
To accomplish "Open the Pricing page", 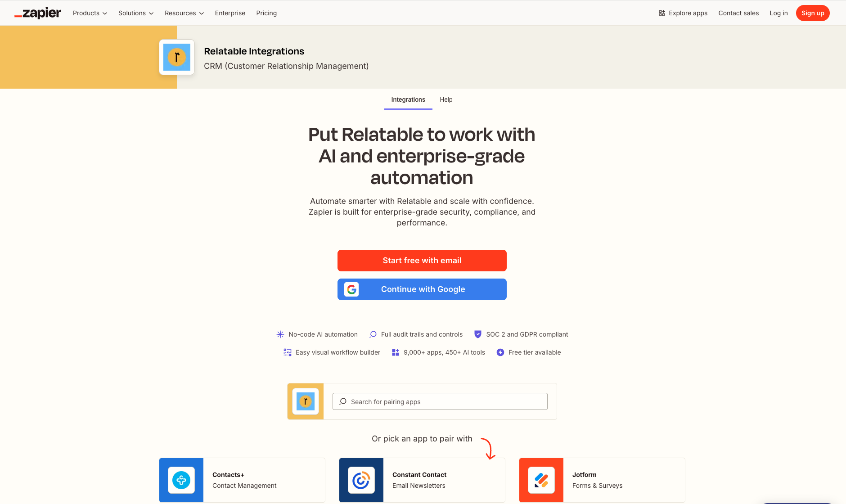I will pos(266,13).
